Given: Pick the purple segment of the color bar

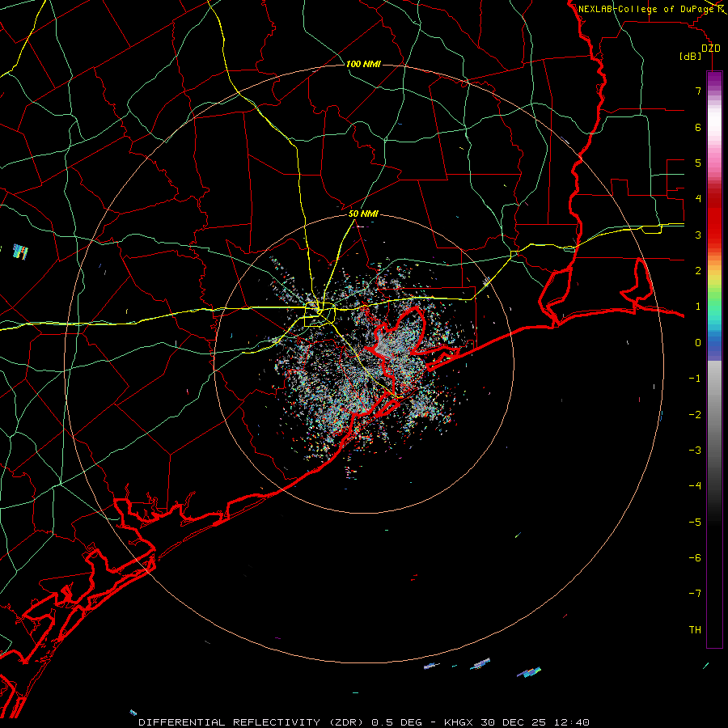Looking at the screenshot, I should 714,79.
